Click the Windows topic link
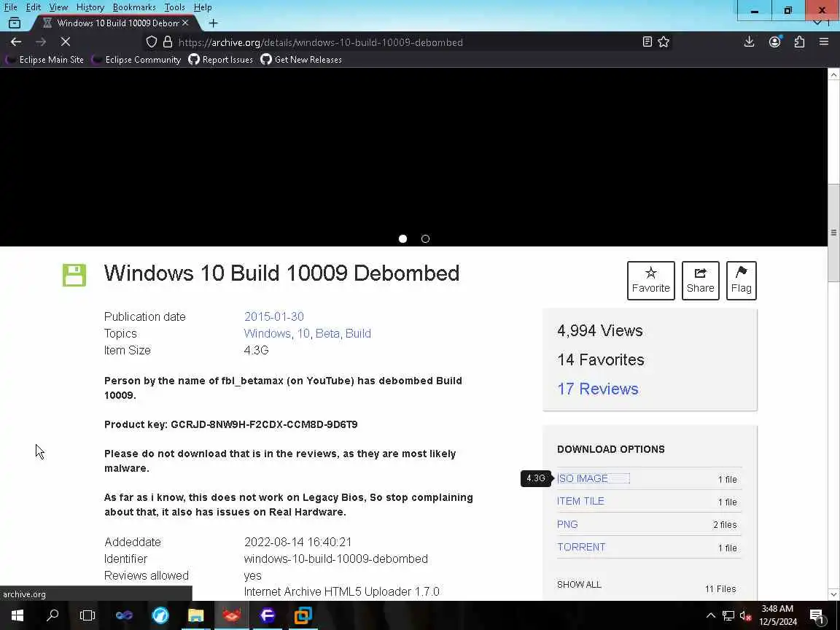The width and height of the screenshot is (840, 630). [268, 333]
